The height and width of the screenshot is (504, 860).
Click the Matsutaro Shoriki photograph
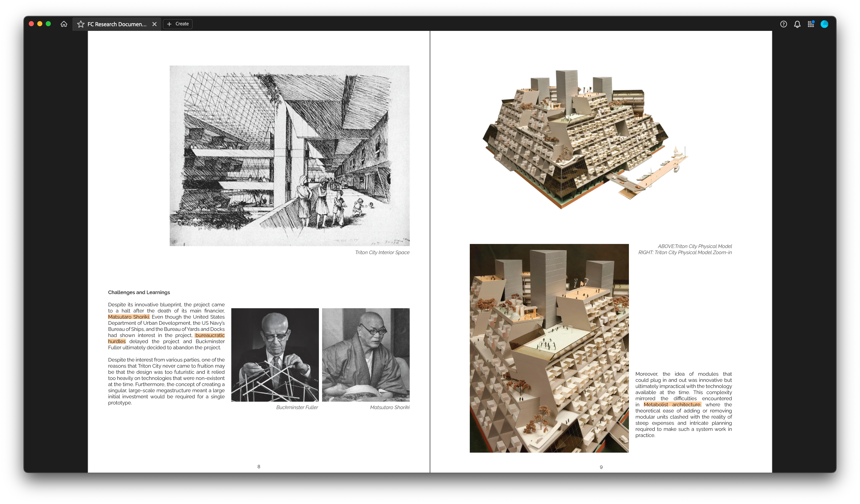click(x=366, y=355)
